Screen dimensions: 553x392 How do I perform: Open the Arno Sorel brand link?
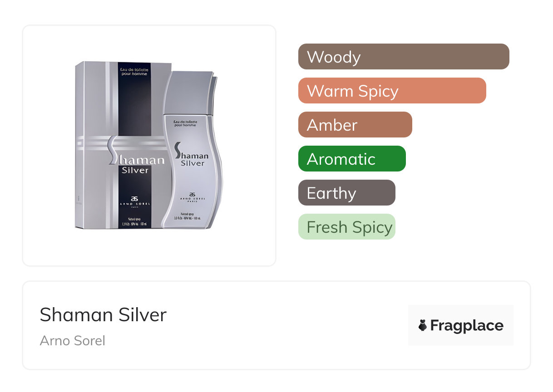pos(73,340)
